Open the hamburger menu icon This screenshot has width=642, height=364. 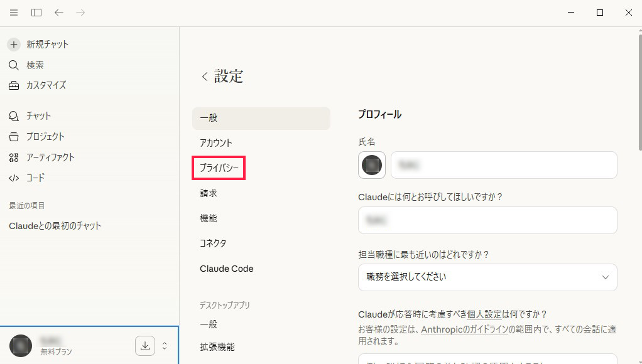(x=14, y=13)
